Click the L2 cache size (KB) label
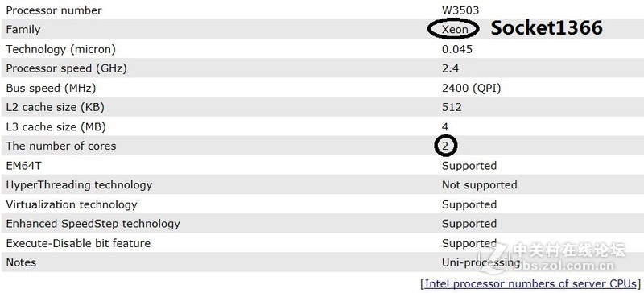The height and width of the screenshot is (293, 644). (55, 107)
